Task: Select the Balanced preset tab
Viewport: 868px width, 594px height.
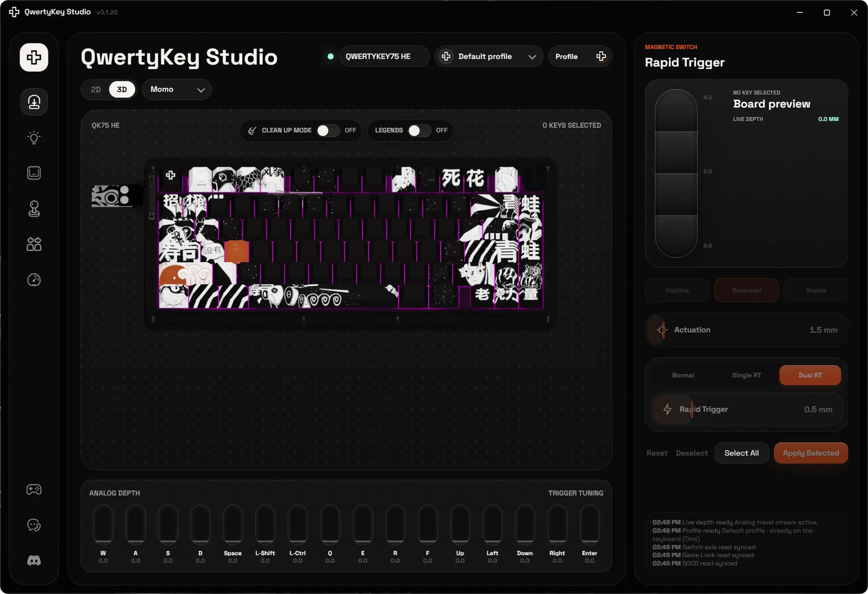Action: (747, 290)
